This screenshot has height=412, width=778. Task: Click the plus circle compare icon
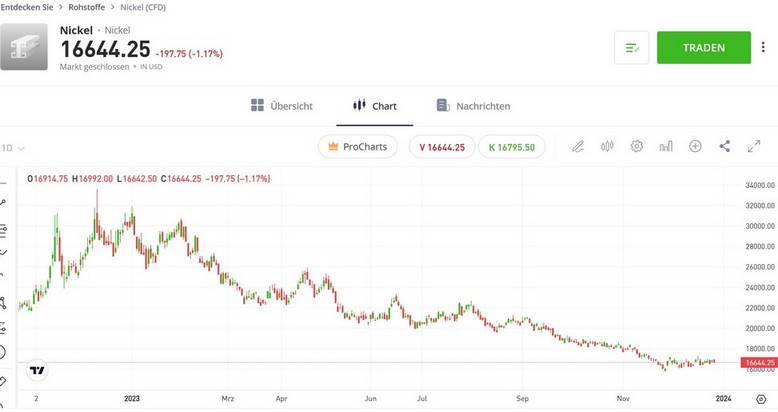click(695, 146)
